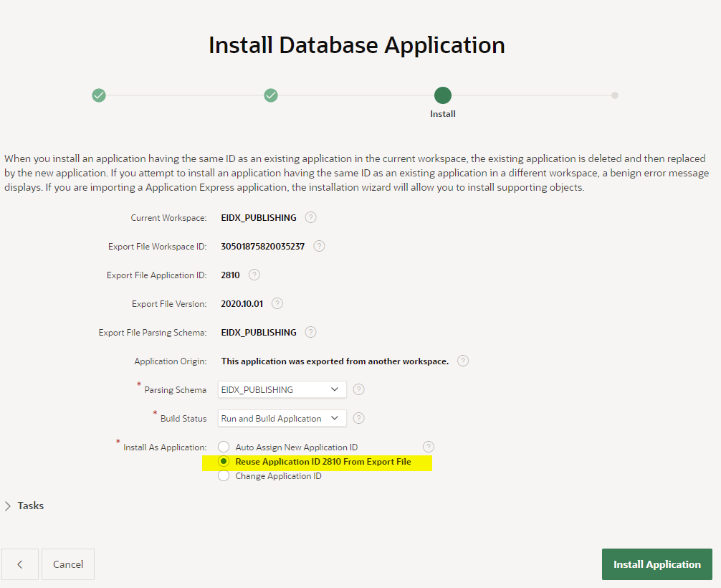Image resolution: width=721 pixels, height=588 pixels.
Task: Open the Build Status dropdown
Action: (x=282, y=418)
